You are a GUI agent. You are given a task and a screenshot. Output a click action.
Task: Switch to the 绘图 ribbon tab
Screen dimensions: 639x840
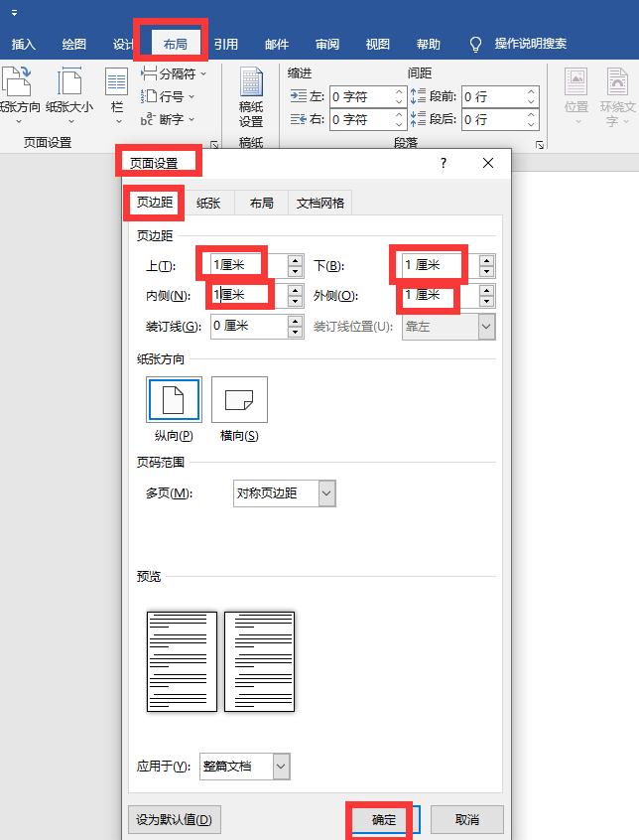[73, 44]
